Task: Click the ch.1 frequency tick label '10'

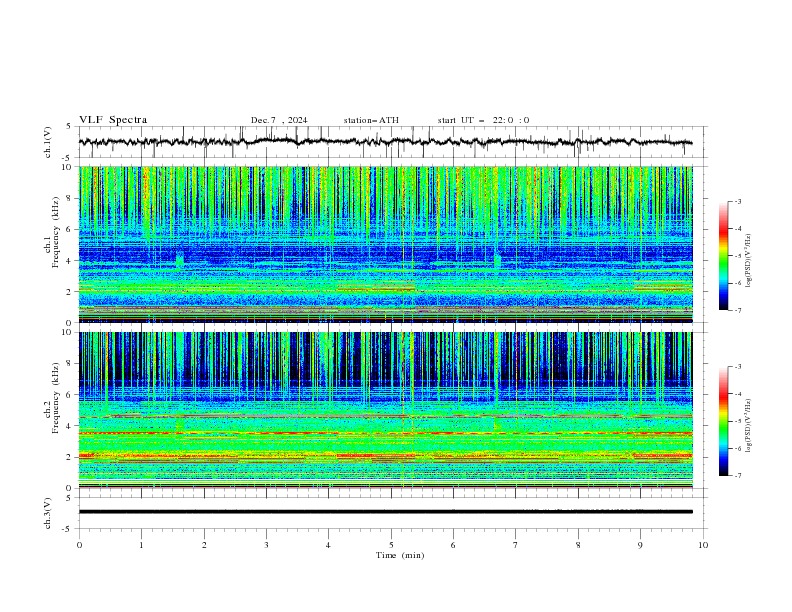Action: pyautogui.click(x=69, y=167)
